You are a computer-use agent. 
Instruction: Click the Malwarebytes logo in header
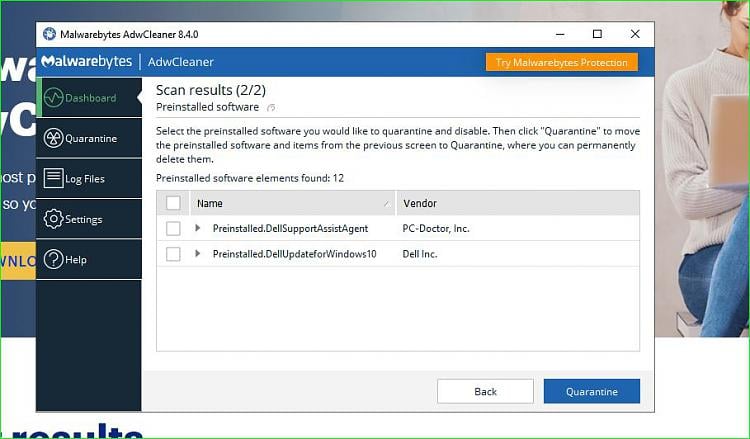[x=87, y=62]
